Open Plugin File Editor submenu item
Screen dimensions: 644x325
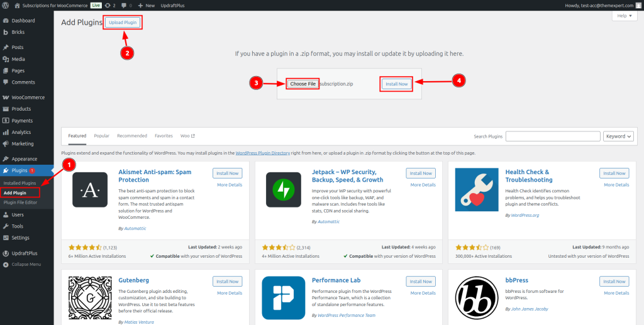pyautogui.click(x=20, y=202)
